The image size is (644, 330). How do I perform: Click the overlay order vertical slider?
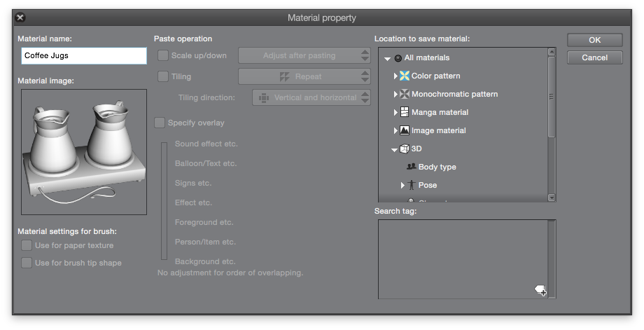164,201
